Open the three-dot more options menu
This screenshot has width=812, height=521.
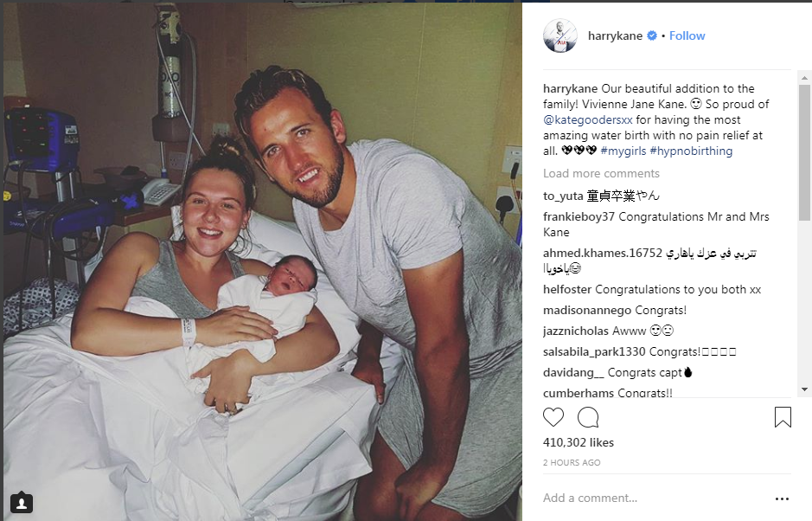[782, 498]
